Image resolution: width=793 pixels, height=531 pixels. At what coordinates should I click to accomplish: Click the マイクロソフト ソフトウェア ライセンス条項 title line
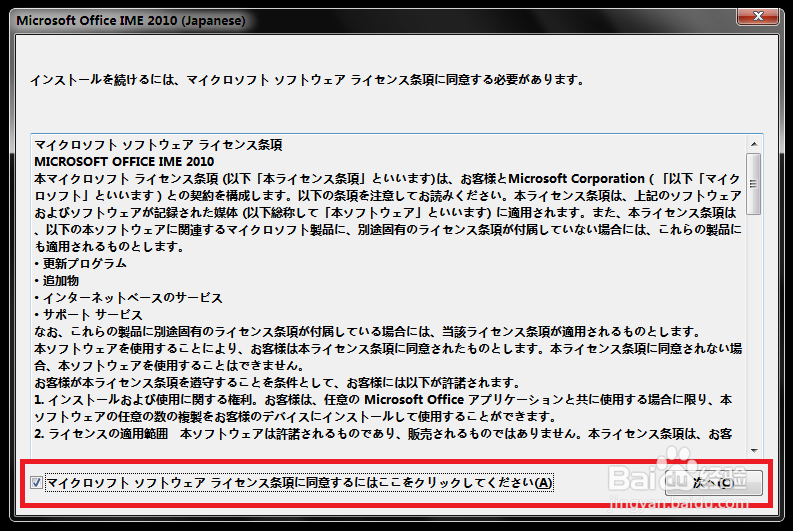(x=158, y=145)
